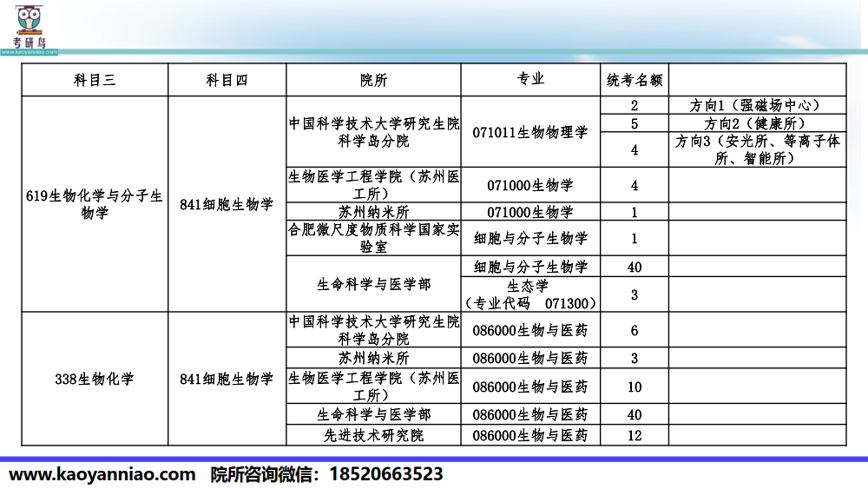Select 生命科学与医学部 beside 086000生物与医药
This screenshot has width=868, height=489.
[373, 414]
